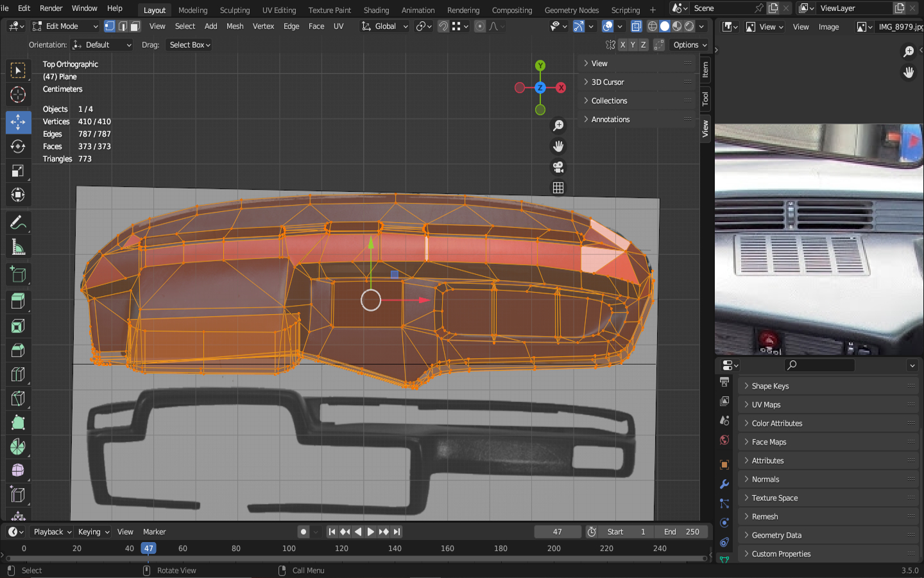Open the Edit Mode dropdown
This screenshot has width=924, height=578.
pyautogui.click(x=65, y=26)
